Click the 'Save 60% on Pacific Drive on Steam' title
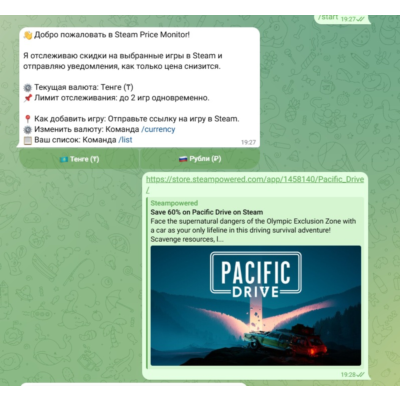 pos(207,212)
